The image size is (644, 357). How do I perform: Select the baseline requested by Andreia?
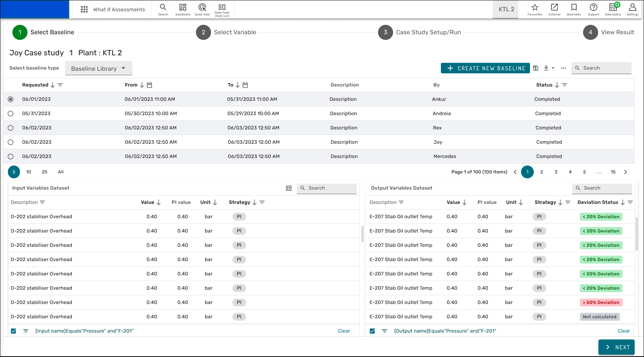click(x=11, y=114)
